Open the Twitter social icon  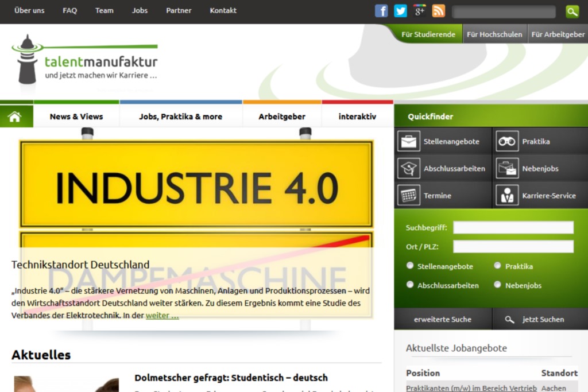(400, 11)
